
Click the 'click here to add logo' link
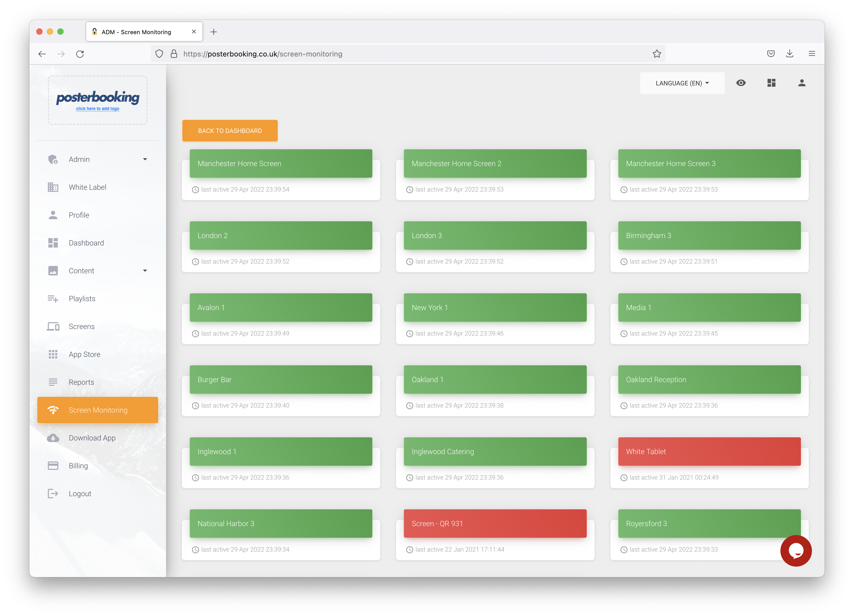(97, 109)
